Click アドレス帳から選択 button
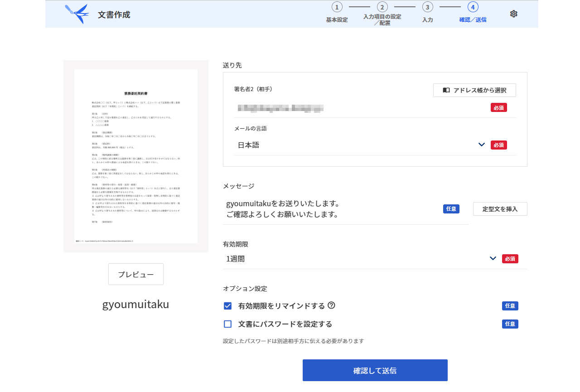This screenshot has width=580, height=392. click(474, 90)
